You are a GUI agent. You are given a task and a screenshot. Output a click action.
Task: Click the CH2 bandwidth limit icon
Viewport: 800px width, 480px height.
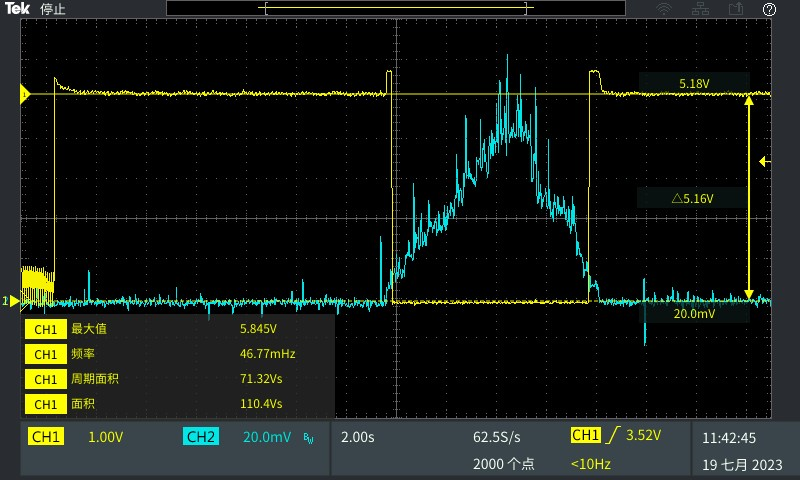click(308, 438)
